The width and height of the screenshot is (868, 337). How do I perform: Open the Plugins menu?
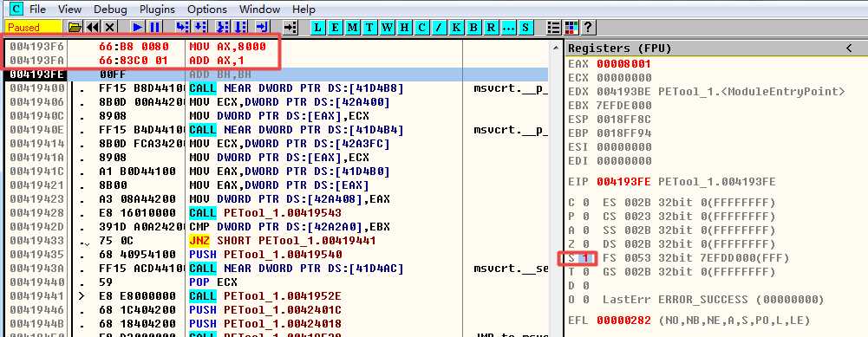point(157,10)
